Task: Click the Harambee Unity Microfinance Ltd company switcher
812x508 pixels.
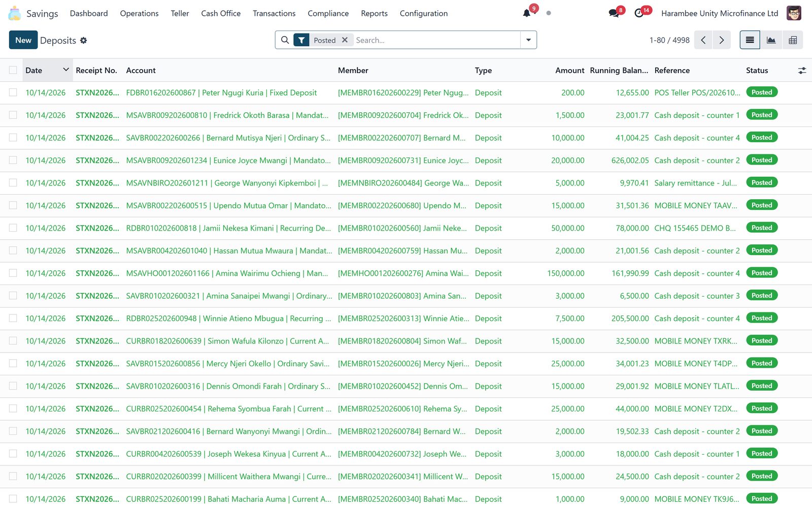Action: click(720, 13)
